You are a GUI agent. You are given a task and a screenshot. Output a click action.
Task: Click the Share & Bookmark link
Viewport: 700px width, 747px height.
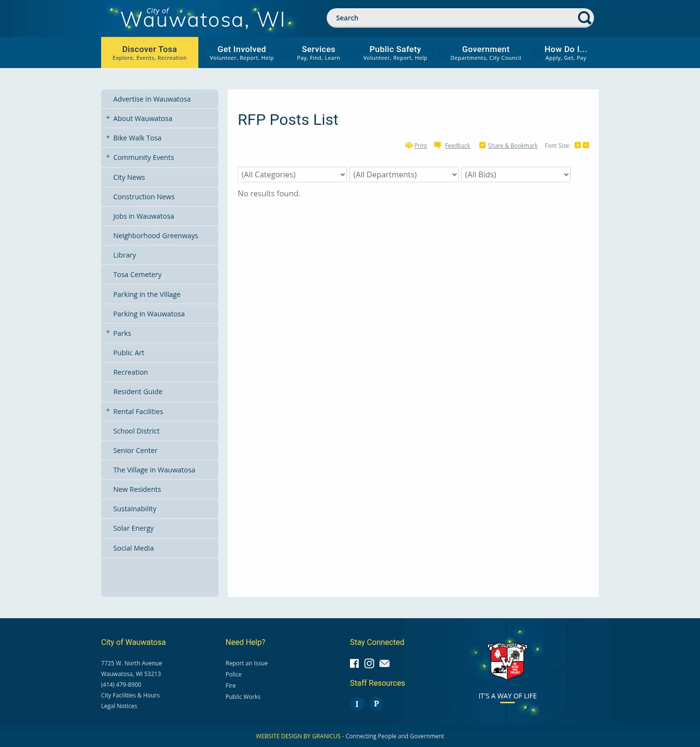pyautogui.click(x=513, y=146)
